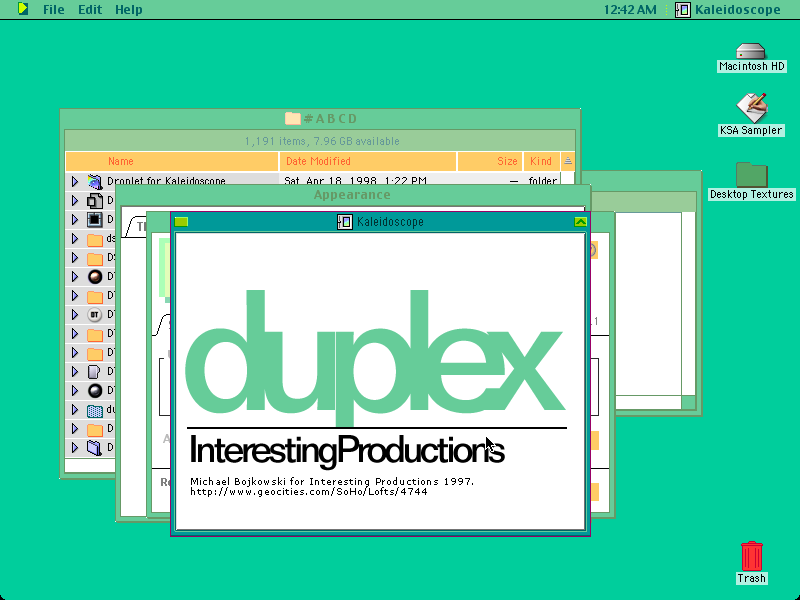This screenshot has width=800, height=600.
Task: Select the round DT badge icon in list
Action: [x=95, y=314]
